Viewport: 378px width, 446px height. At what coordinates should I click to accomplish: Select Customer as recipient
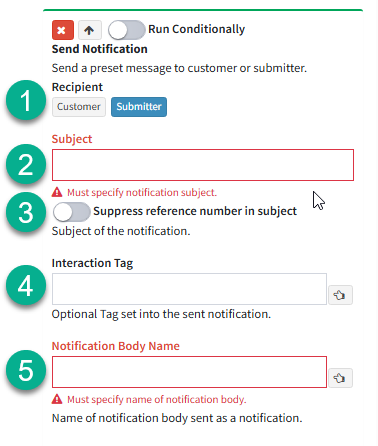(x=79, y=107)
